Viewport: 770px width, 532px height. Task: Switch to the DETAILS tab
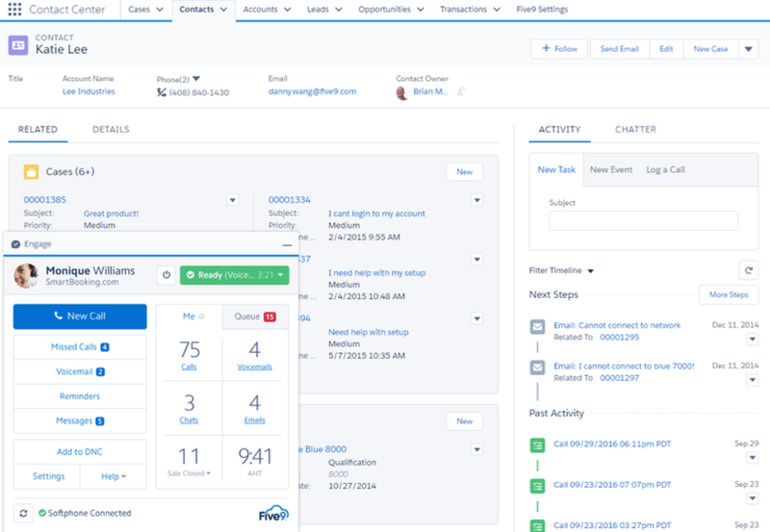pyautogui.click(x=111, y=130)
